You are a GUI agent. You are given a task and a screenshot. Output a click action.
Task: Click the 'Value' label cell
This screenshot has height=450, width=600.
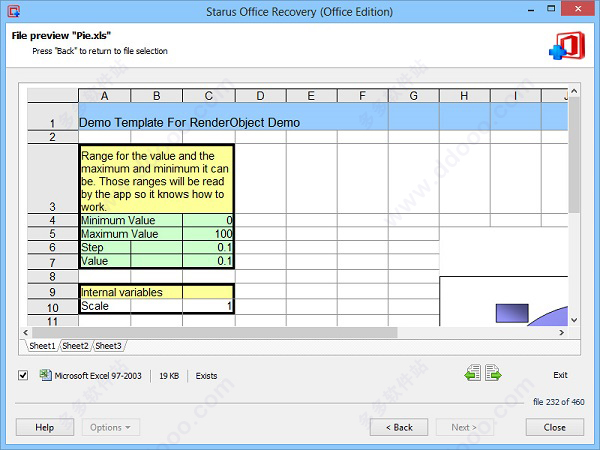tap(105, 261)
